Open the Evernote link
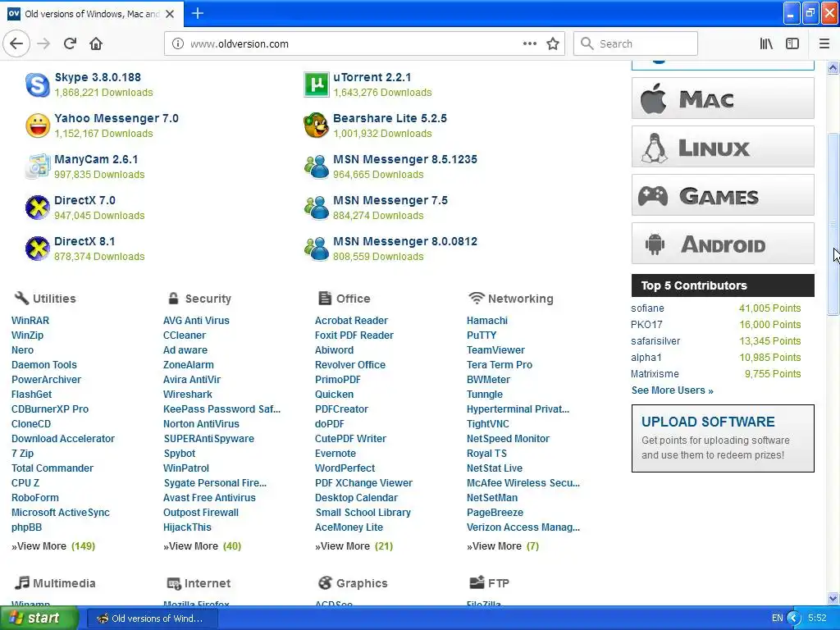Viewport: 840px width, 630px height. pos(335,453)
